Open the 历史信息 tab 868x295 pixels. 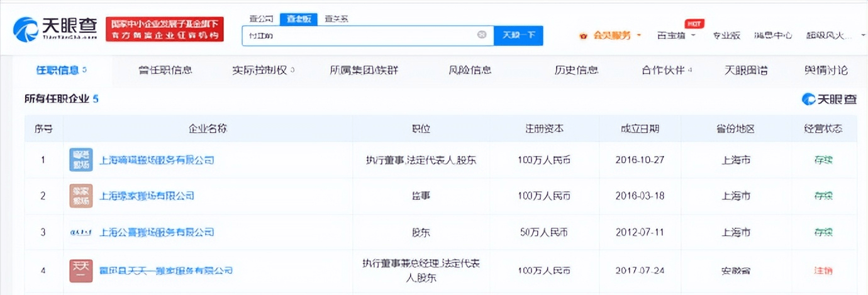coord(576,70)
